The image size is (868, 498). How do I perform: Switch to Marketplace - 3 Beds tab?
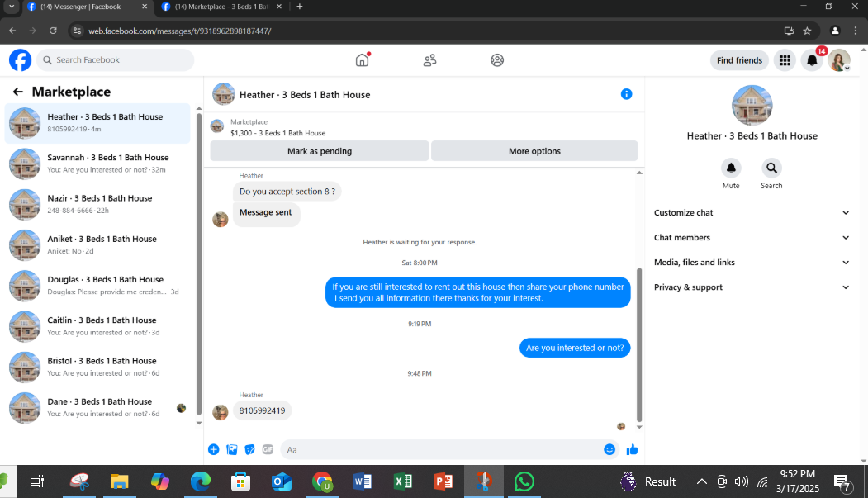pos(221,7)
